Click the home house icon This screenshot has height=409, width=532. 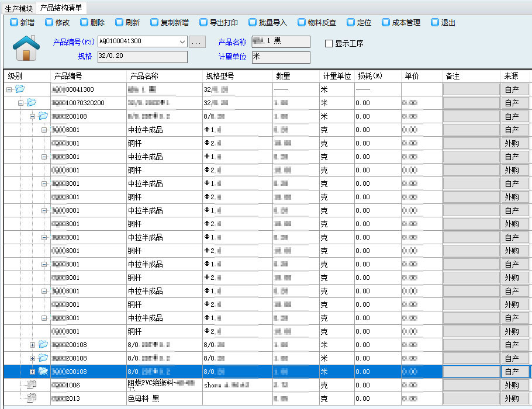26,48
